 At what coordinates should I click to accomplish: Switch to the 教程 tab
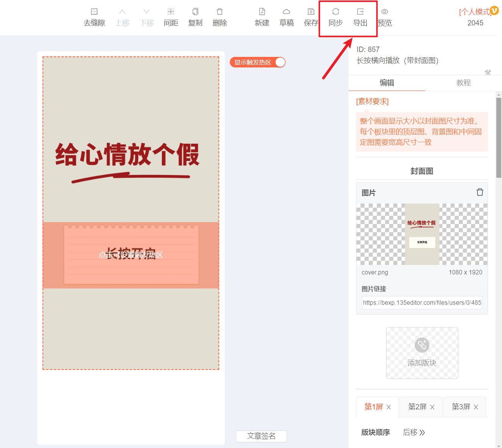(463, 83)
